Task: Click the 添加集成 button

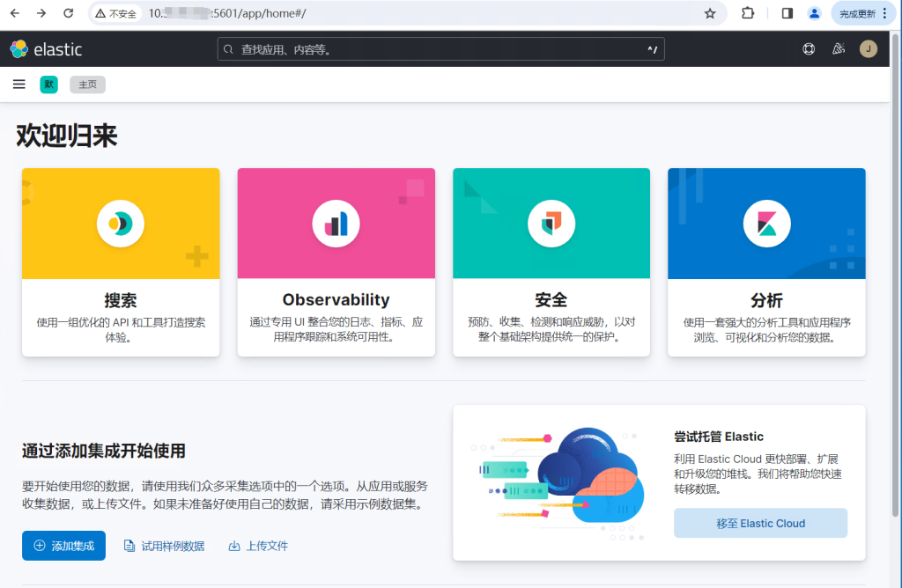Action: [63, 546]
